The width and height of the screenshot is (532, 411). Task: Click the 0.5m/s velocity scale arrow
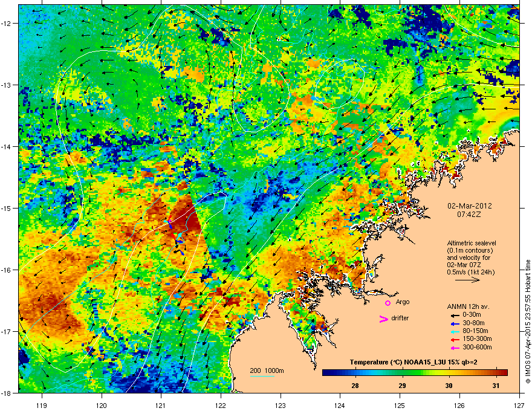[467, 280]
